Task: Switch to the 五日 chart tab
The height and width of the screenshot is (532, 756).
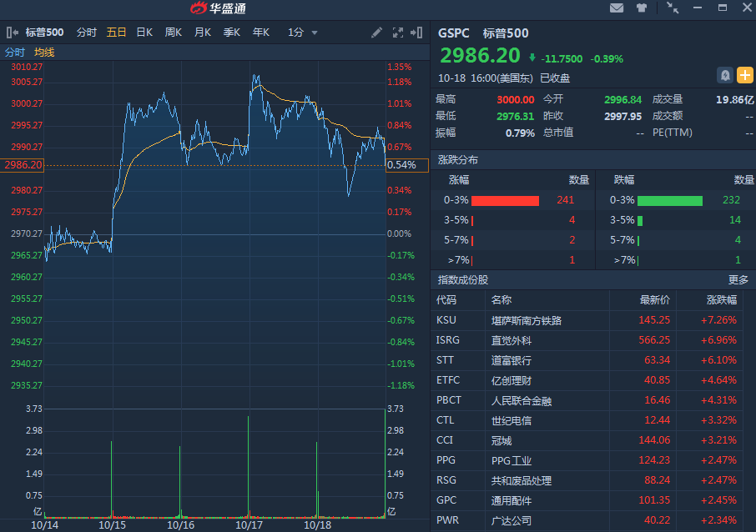Action: (x=116, y=33)
